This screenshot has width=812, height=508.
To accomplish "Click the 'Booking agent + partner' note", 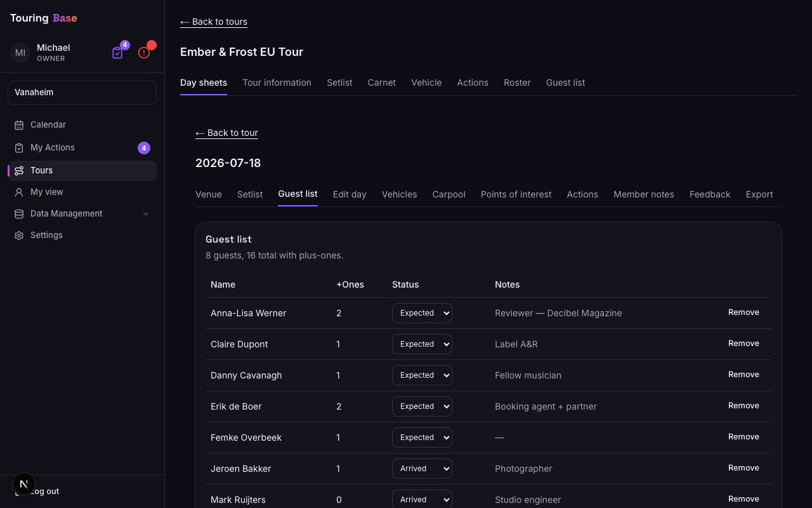I will [x=546, y=406].
